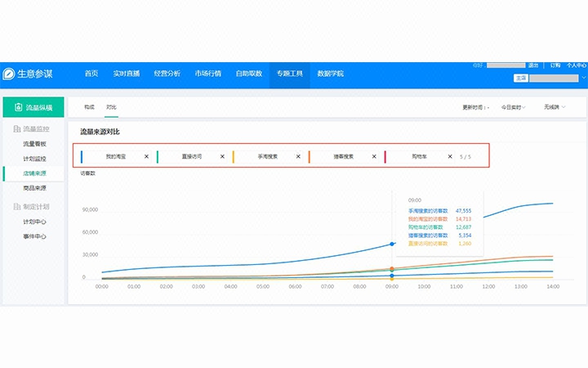
Task: Click the 退出 logout link
Action: pyautogui.click(x=533, y=65)
